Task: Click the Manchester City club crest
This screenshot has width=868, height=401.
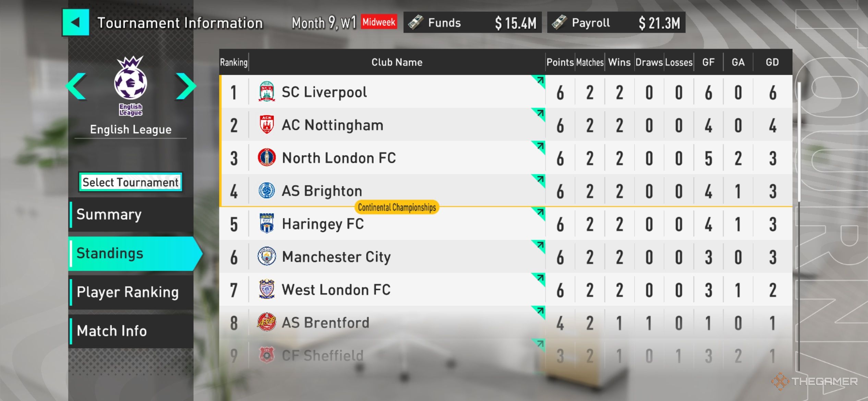Action: tap(266, 256)
